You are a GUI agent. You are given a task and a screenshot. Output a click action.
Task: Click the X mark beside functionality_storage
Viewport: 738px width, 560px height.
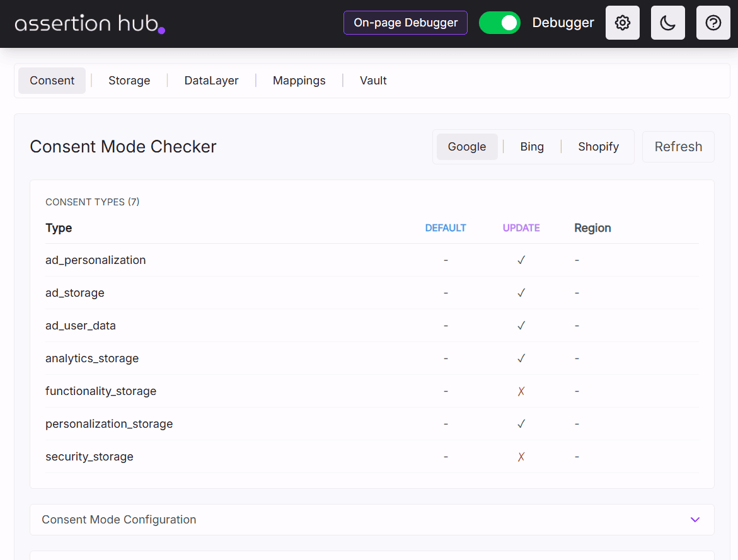coord(521,391)
